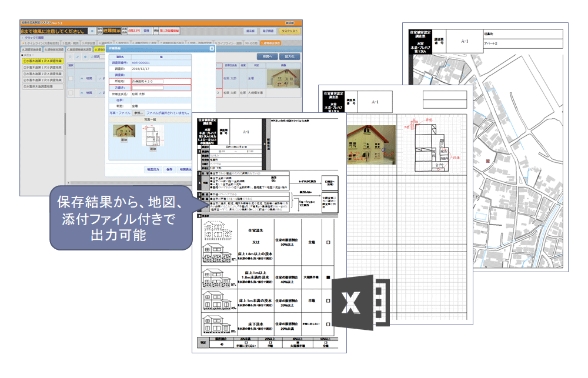Click the 拡大化 button

point(289,56)
